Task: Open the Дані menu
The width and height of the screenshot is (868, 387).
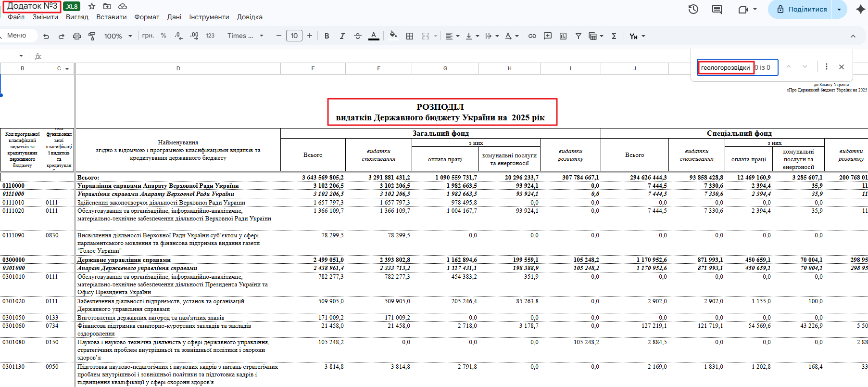Action: pyautogui.click(x=174, y=17)
